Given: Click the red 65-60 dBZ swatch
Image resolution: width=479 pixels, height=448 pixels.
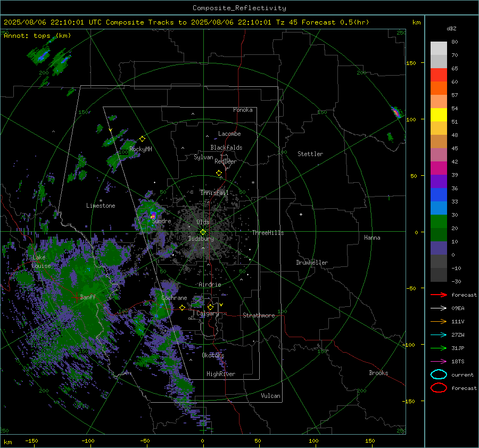Looking at the screenshot, I should click(439, 75).
